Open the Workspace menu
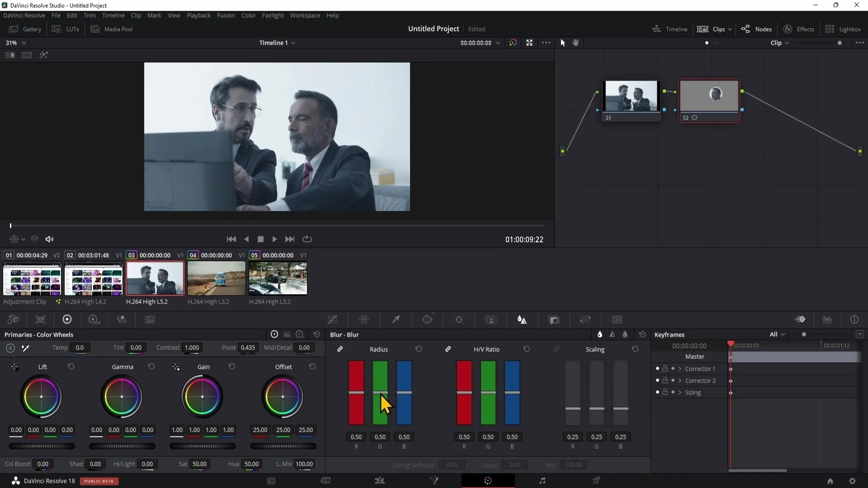This screenshot has width=868, height=488. point(305,15)
